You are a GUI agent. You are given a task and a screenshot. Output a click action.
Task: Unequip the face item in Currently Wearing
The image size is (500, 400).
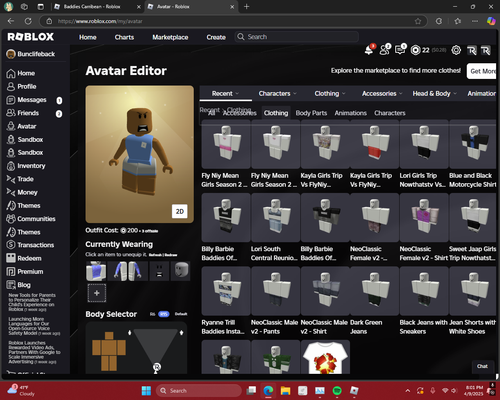[159, 271]
